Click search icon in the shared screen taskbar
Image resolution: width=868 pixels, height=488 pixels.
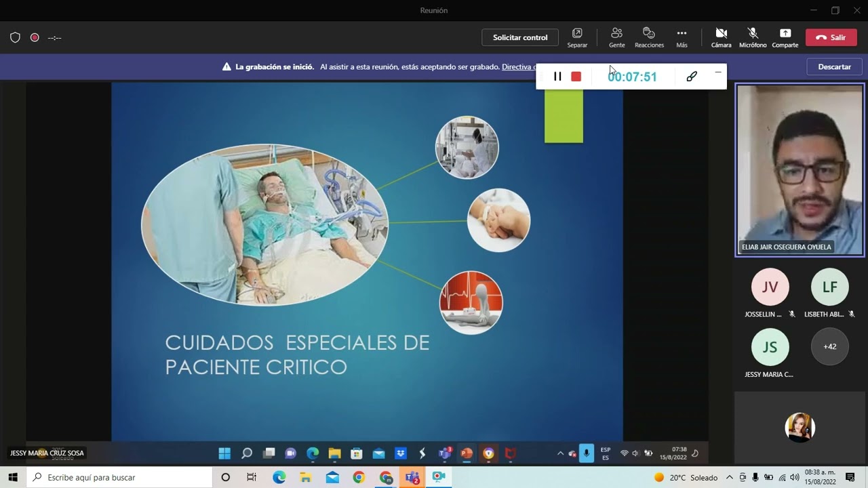click(x=247, y=453)
